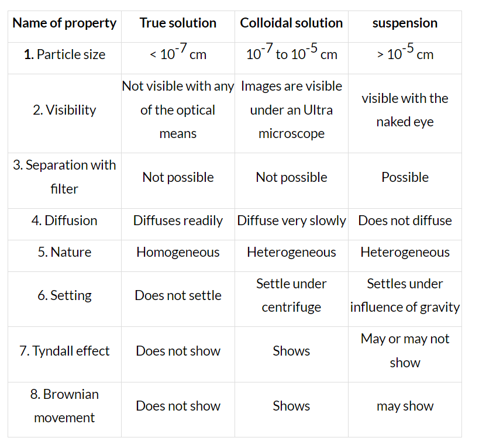Select the "8. Brownian movement" row label

pos(64,406)
